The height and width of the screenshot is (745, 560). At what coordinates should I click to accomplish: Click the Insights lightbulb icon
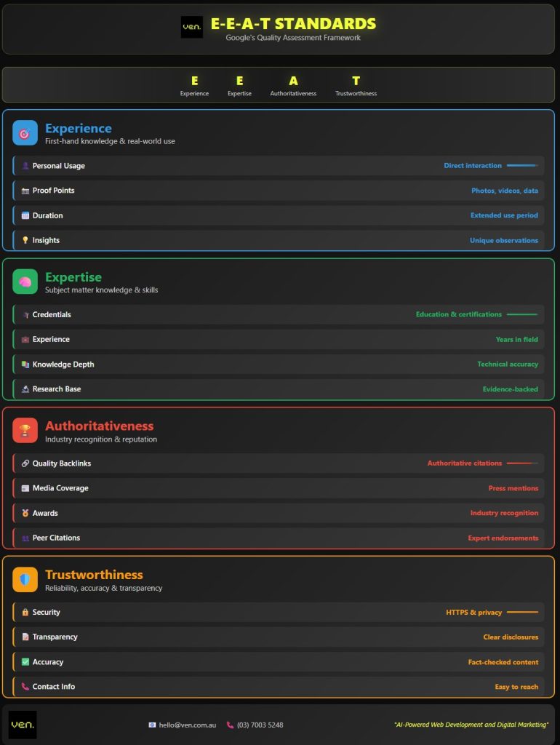click(x=25, y=240)
